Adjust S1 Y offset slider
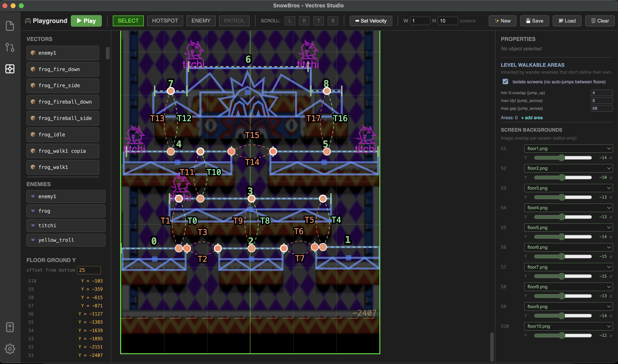Image resolution: width=618 pixels, height=364 pixels. pyautogui.click(x=563, y=158)
